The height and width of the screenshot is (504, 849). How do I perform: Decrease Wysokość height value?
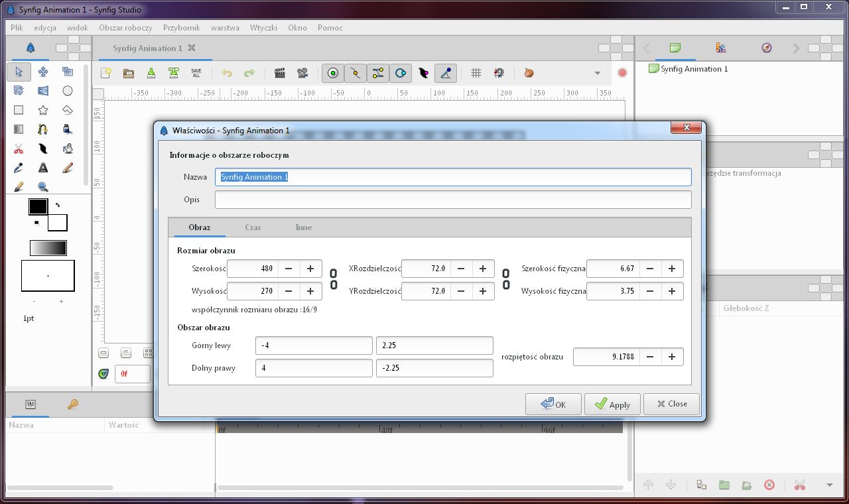pos(289,291)
